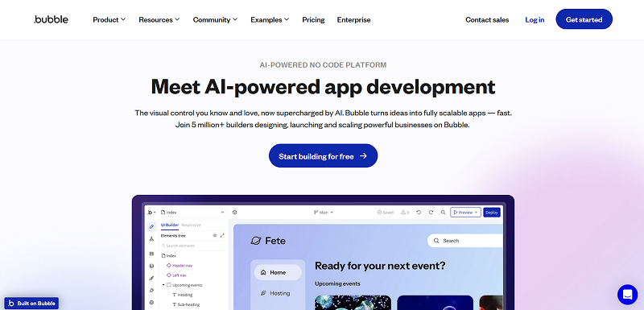Select the Design pencil icon in editor sidebar
Viewport: 644px width, 310px height.
click(x=151, y=226)
